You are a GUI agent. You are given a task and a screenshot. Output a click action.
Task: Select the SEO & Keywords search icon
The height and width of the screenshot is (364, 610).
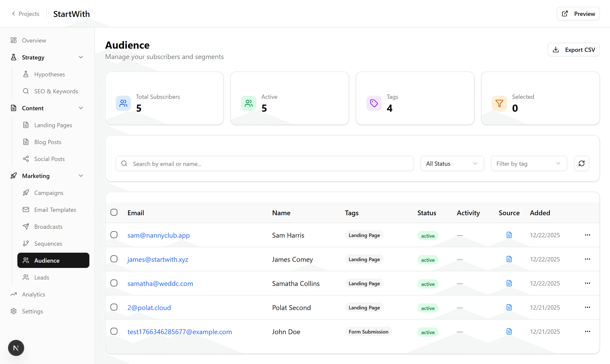[26, 91]
